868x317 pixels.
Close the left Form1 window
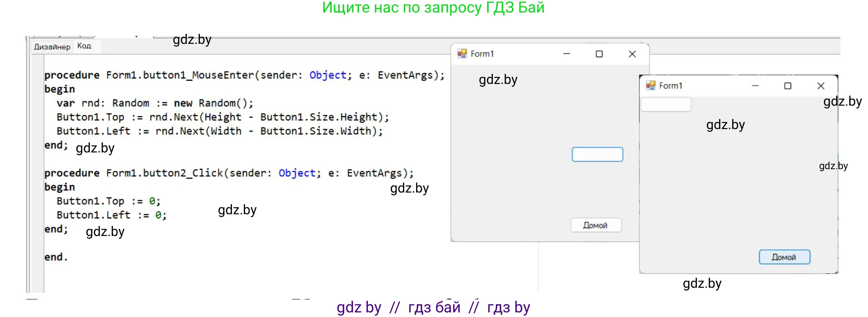632,54
